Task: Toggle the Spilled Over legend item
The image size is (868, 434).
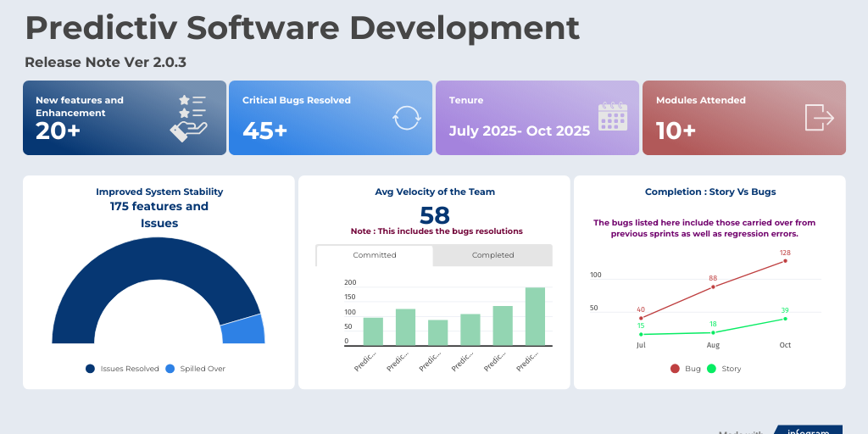Action: (x=196, y=369)
